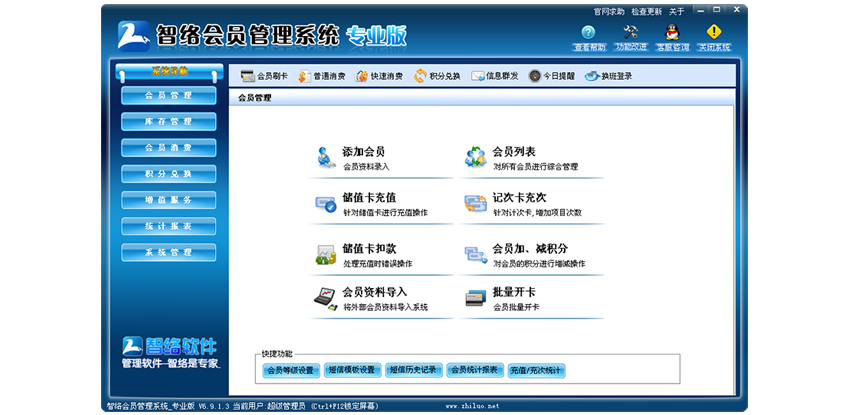The height and width of the screenshot is (415, 848).
Task: Launch 快速消费 from the toolbar
Action: point(379,76)
